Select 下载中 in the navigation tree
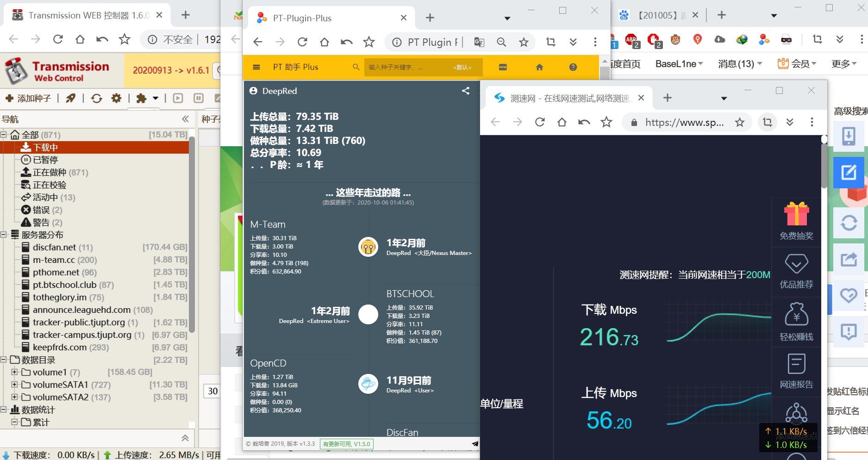868x460 pixels. 45,147
